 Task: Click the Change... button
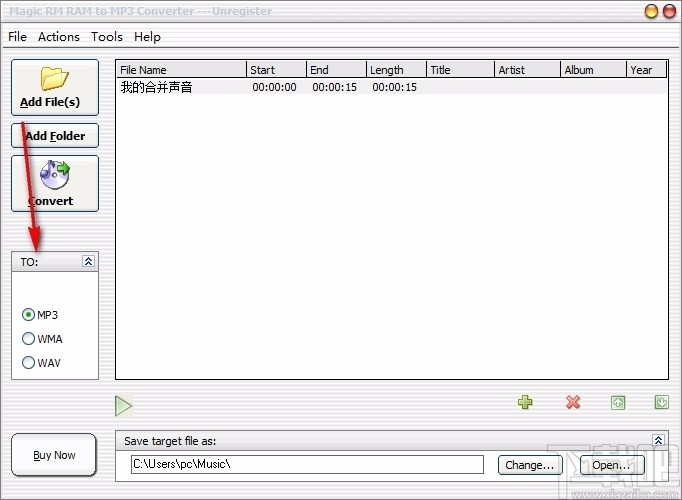(x=530, y=465)
